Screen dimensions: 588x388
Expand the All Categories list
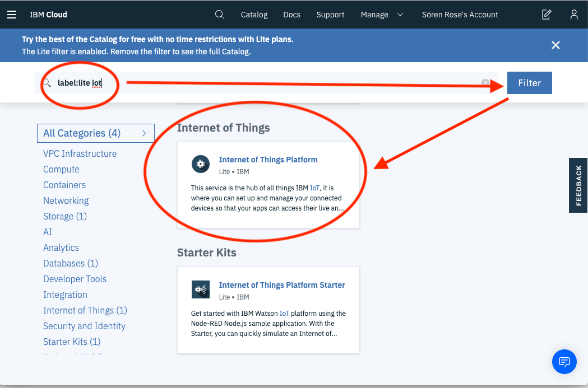click(x=95, y=133)
